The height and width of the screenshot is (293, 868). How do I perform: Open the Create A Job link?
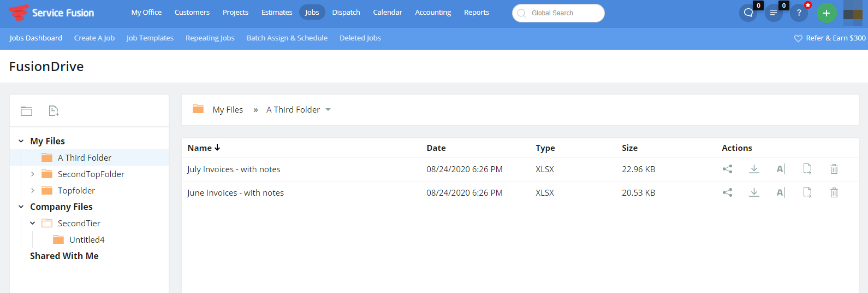(94, 38)
